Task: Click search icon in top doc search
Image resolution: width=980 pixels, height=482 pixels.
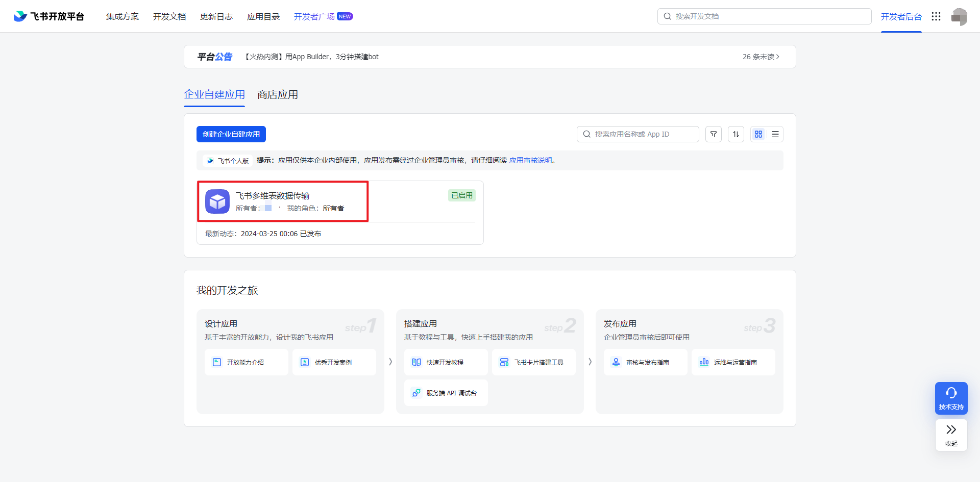Action: (x=667, y=16)
